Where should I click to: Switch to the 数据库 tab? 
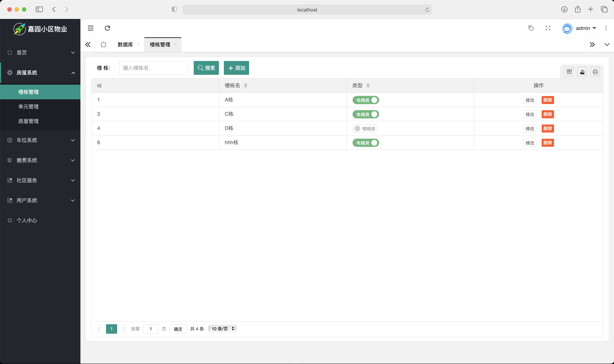(x=125, y=44)
